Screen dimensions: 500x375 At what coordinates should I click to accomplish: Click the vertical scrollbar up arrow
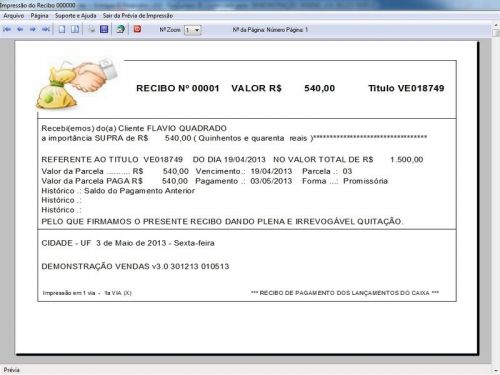(x=496, y=25)
